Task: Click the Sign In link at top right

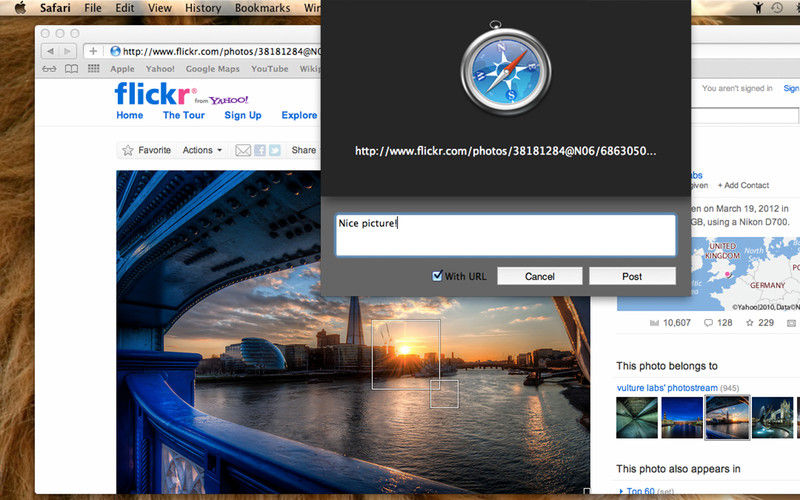Action: click(x=791, y=88)
